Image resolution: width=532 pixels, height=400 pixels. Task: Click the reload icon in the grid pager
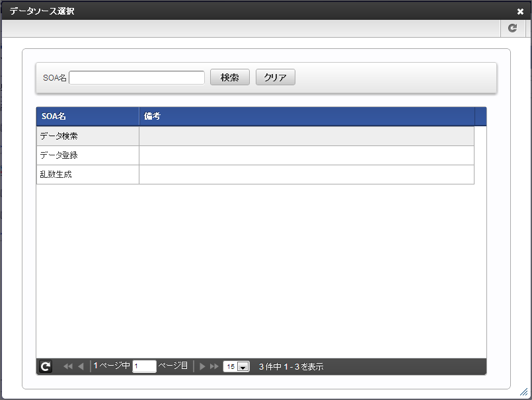coord(46,367)
